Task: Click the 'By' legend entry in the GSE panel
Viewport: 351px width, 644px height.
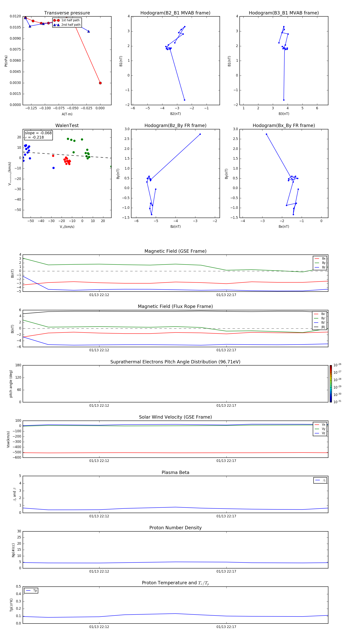Action: click(x=320, y=263)
